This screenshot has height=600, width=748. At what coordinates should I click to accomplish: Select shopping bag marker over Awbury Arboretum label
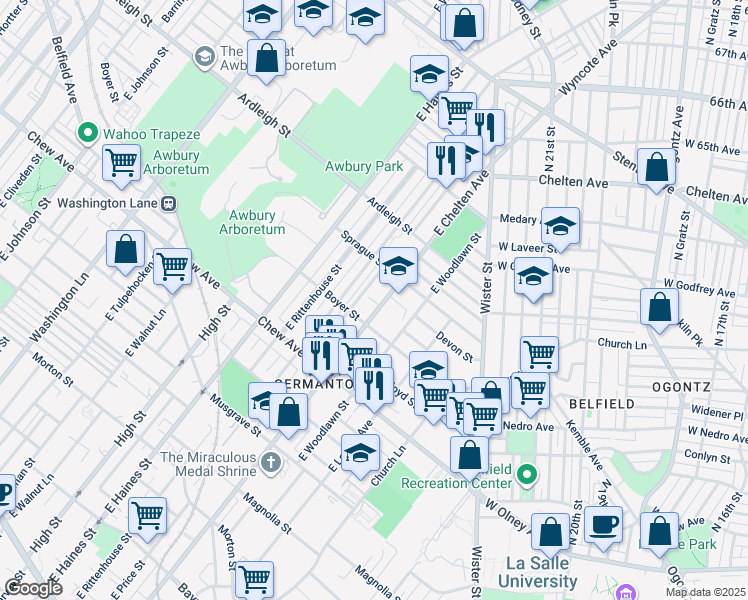[x=267, y=58]
